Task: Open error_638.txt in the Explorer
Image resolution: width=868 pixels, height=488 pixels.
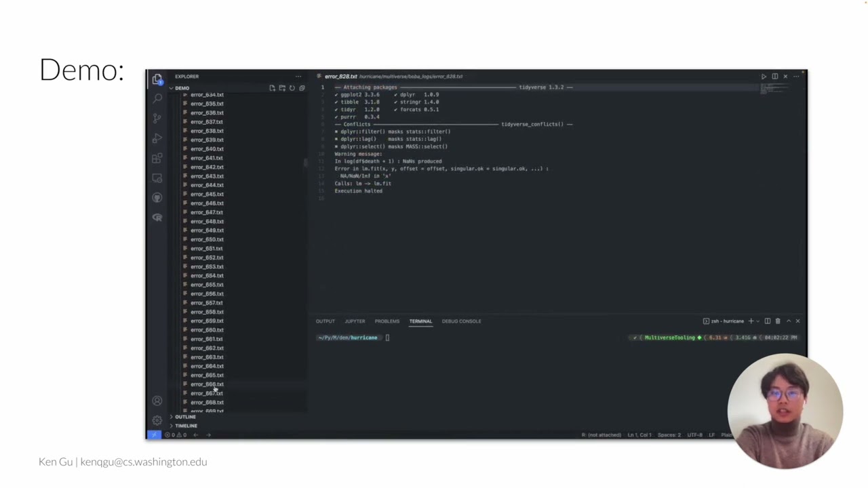Action: pos(207,131)
